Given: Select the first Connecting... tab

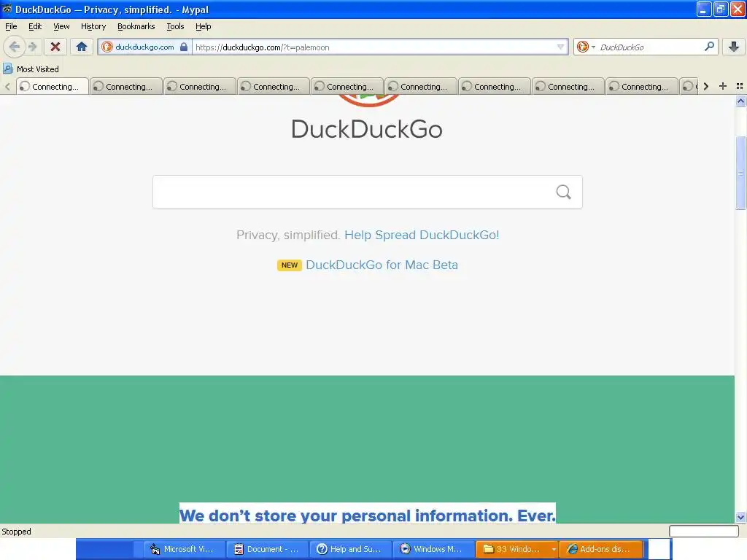Looking at the screenshot, I should tap(53, 86).
